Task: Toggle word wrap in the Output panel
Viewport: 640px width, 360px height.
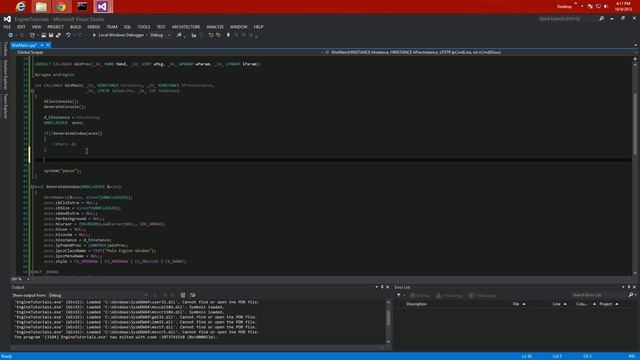Action: [x=193, y=295]
